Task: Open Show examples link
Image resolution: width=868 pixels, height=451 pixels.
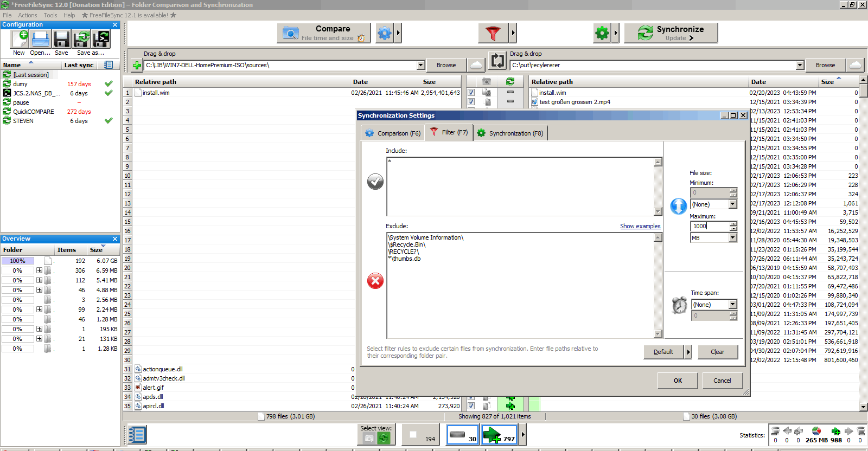Action: [x=640, y=226]
